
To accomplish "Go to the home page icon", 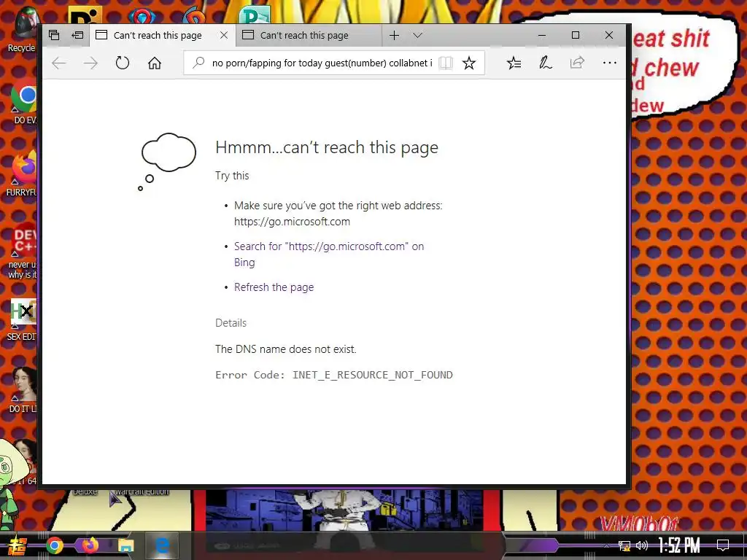I will pos(155,63).
